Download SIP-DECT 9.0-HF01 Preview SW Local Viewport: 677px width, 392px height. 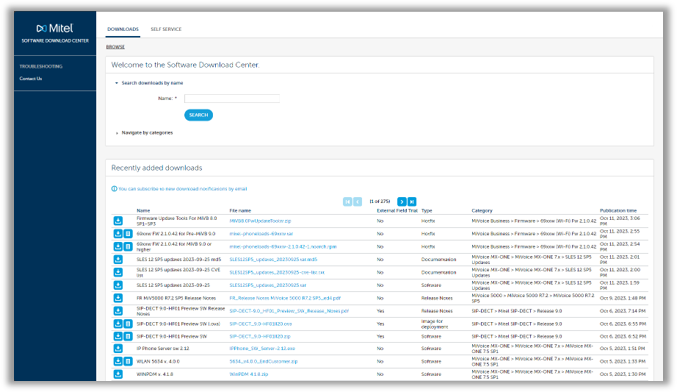(118, 324)
